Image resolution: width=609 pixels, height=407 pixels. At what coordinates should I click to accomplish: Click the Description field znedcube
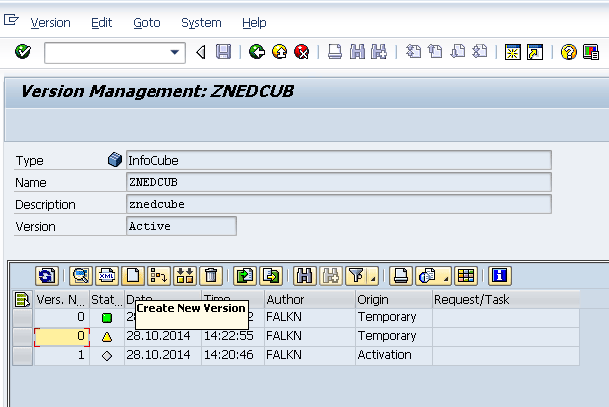tap(338, 204)
